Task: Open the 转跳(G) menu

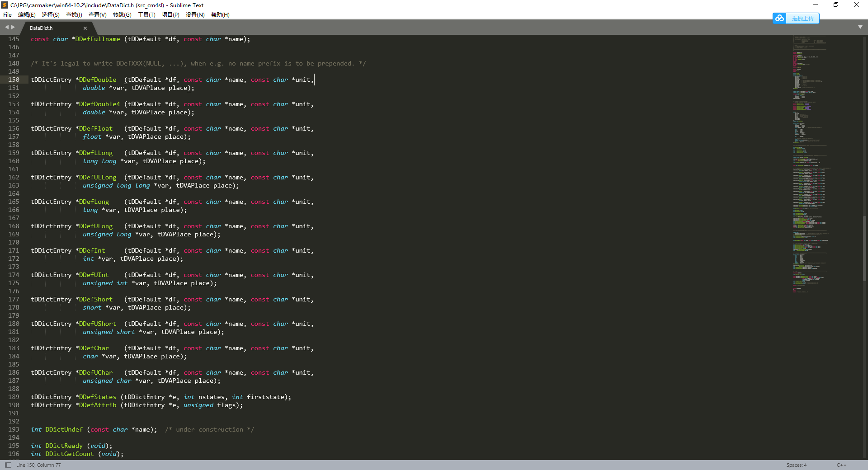Action: 122,15
